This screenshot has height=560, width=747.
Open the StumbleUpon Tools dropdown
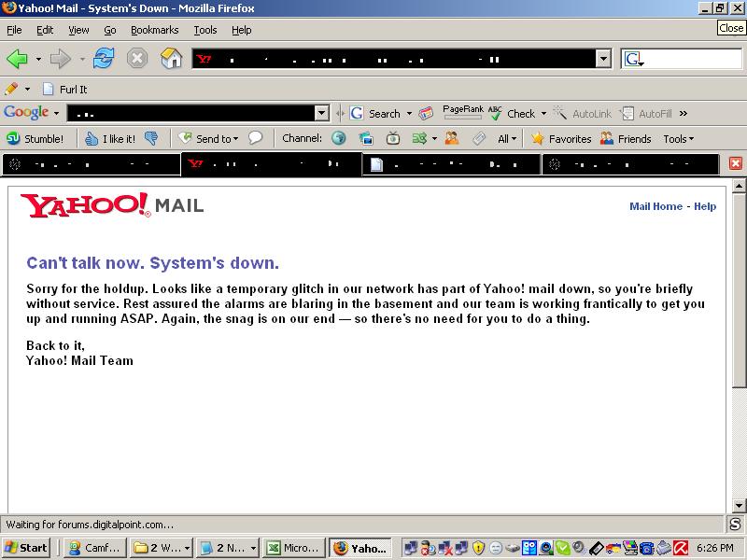pos(679,139)
